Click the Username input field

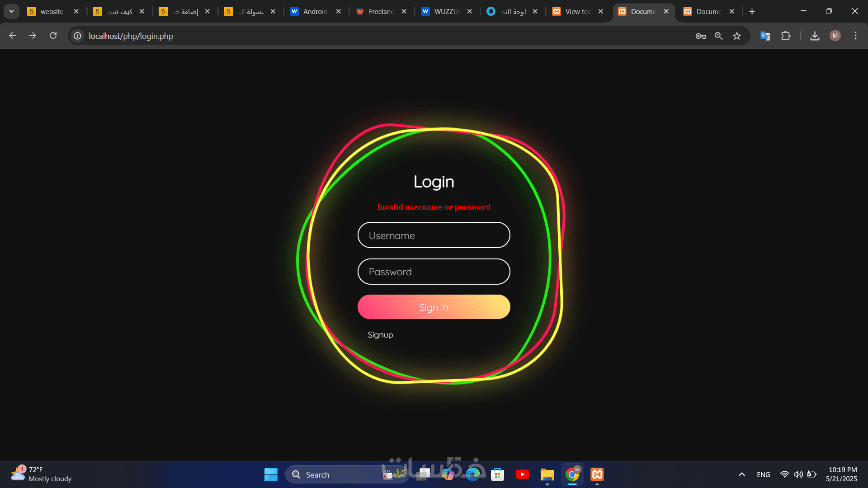point(434,235)
